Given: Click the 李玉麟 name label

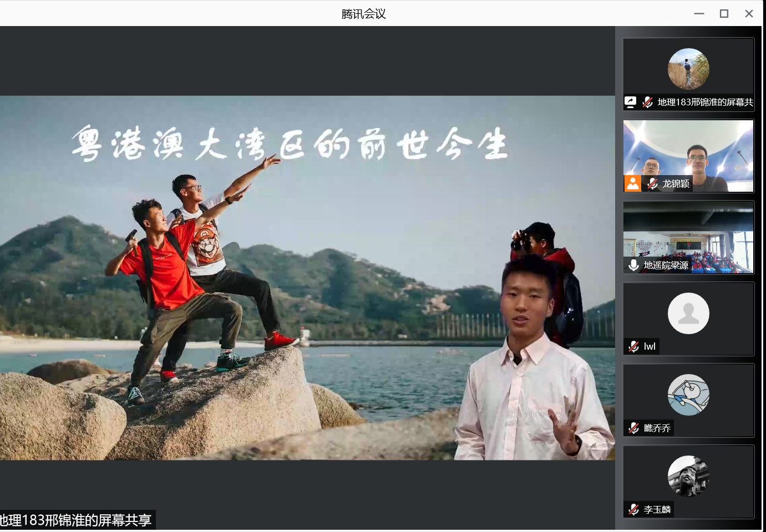Looking at the screenshot, I should pos(657,510).
